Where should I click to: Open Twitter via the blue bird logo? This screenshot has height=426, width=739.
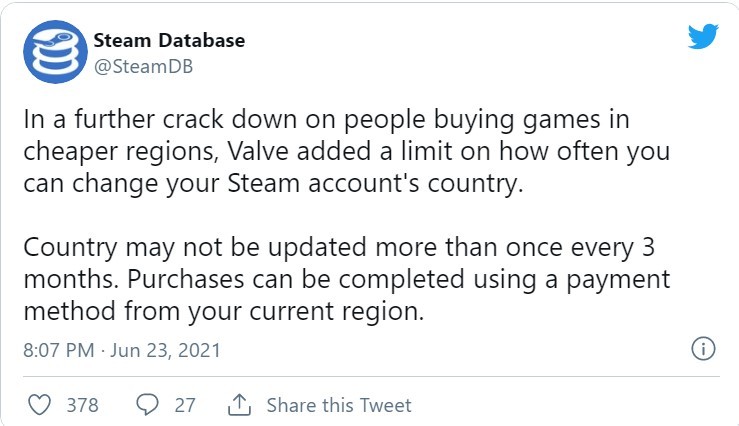702,38
